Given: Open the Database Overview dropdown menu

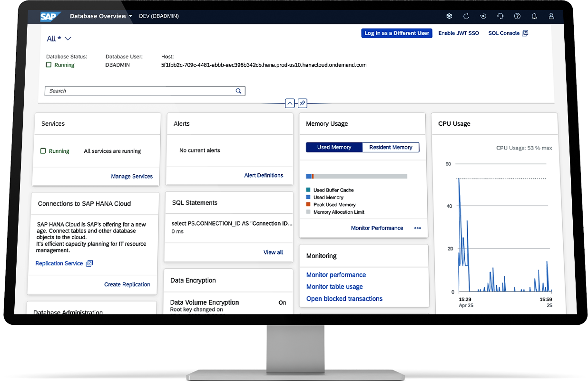Looking at the screenshot, I should click(101, 16).
